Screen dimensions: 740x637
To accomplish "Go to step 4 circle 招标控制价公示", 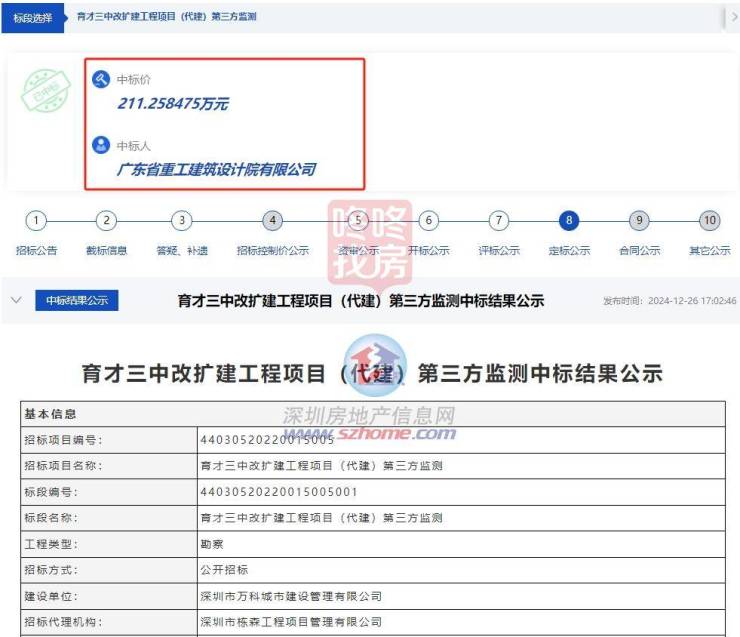I will tap(272, 220).
